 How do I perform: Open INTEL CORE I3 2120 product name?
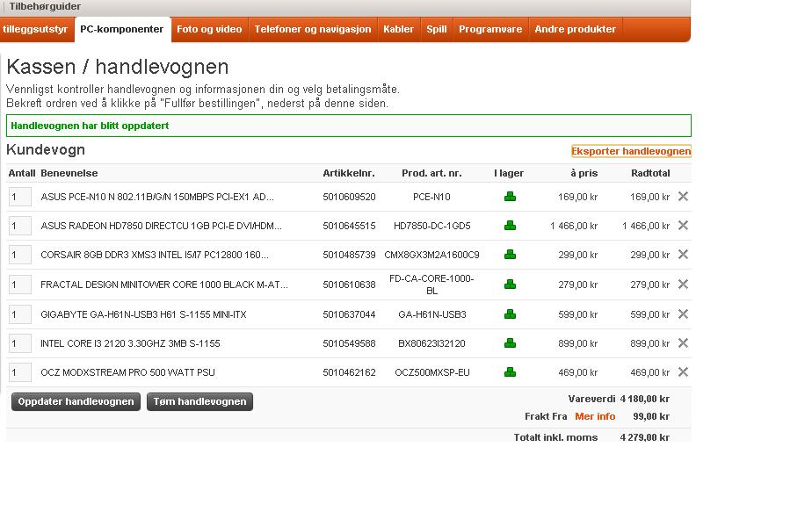(x=130, y=343)
